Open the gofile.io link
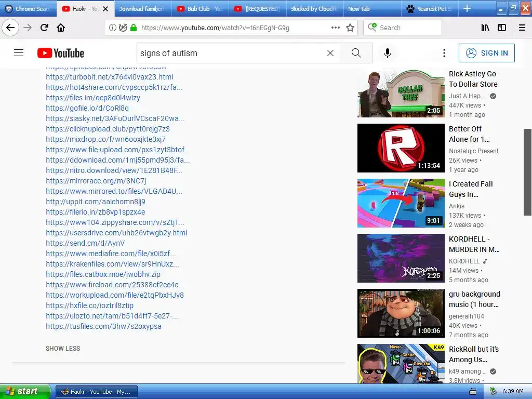The width and height of the screenshot is (532, 399). click(x=87, y=108)
